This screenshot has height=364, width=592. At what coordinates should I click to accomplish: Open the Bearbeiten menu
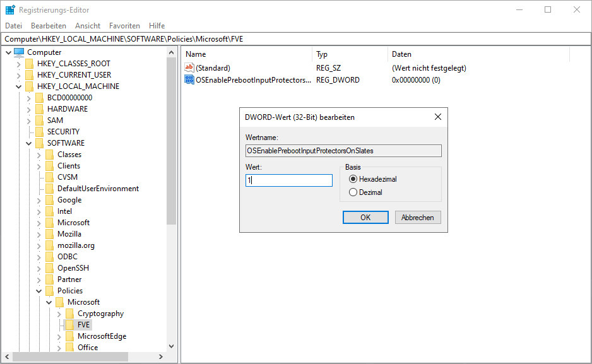pos(49,25)
